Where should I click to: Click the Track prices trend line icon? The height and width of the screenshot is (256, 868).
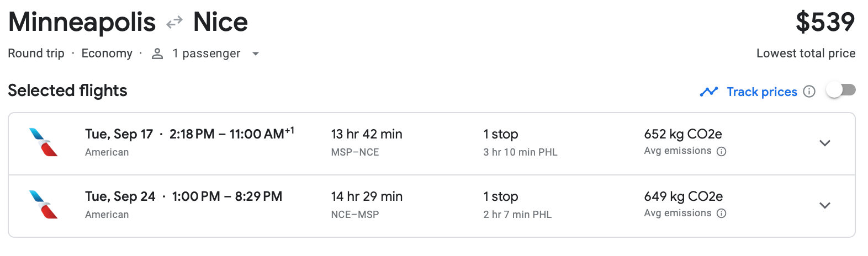708,92
